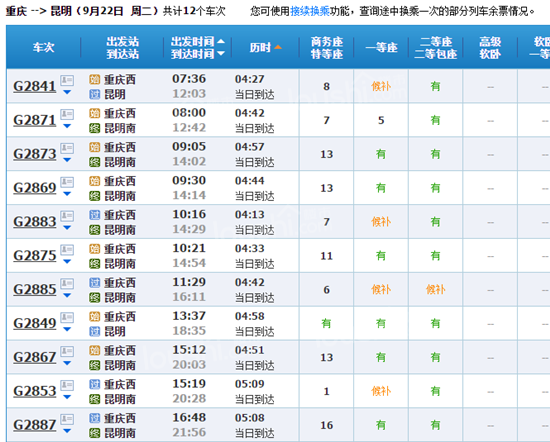Click origin-station icon beside 重庆西 for G2875

(x=94, y=249)
